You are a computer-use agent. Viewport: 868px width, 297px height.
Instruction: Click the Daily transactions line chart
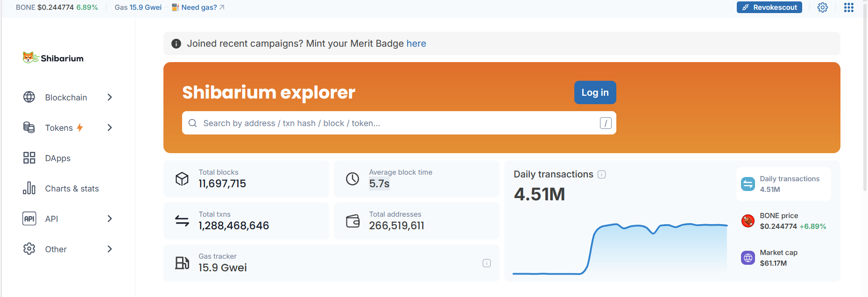620,249
